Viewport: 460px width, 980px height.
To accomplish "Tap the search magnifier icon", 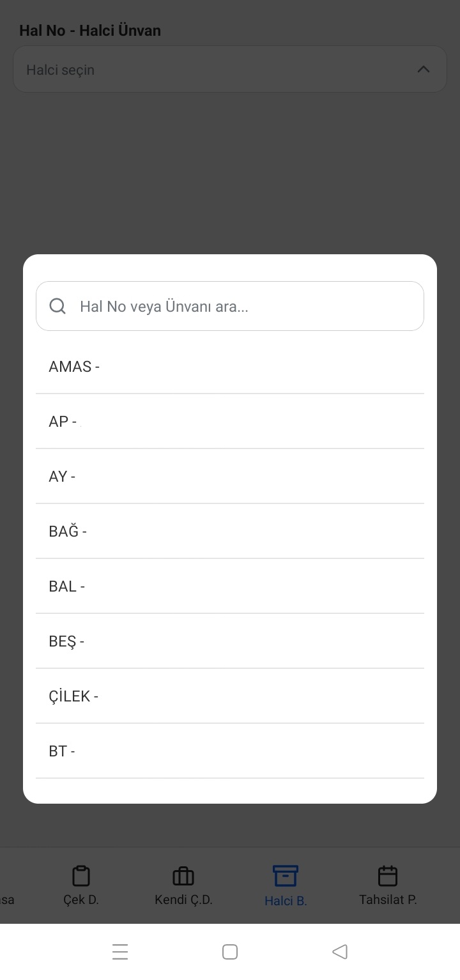I will pyautogui.click(x=57, y=306).
